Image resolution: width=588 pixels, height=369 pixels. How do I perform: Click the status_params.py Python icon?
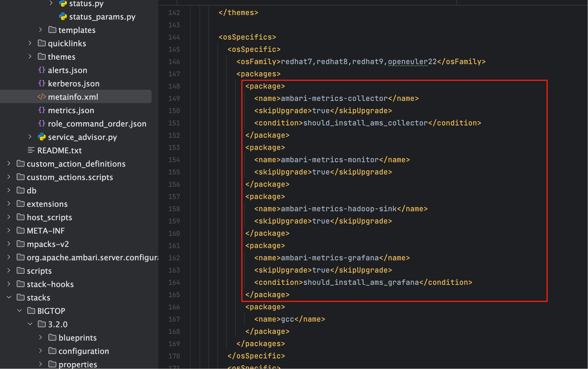tap(63, 16)
